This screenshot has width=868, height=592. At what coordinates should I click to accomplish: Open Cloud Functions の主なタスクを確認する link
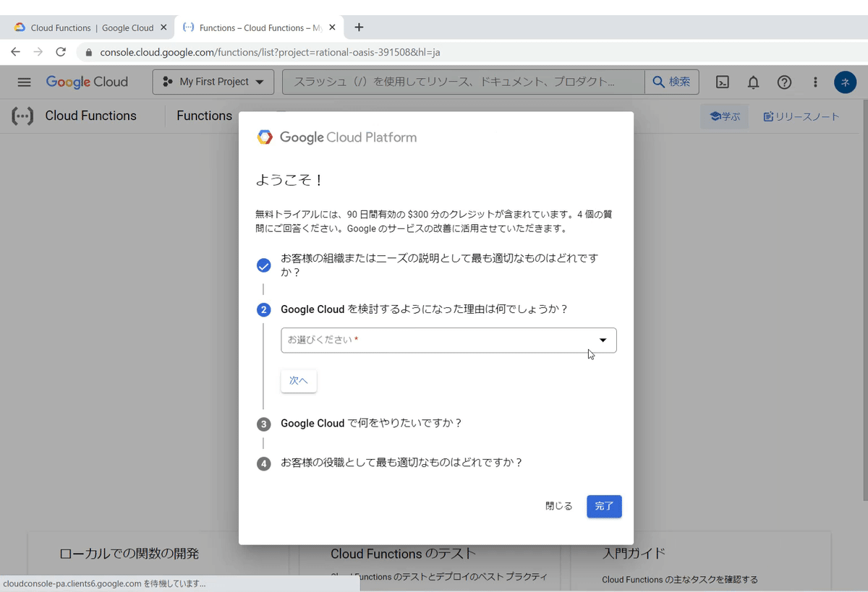coord(680,579)
